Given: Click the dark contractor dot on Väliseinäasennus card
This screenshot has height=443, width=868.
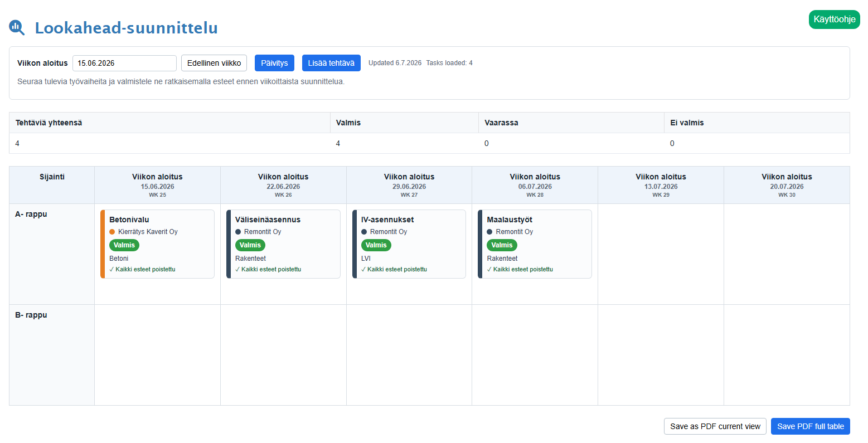Looking at the screenshot, I should click(x=238, y=232).
